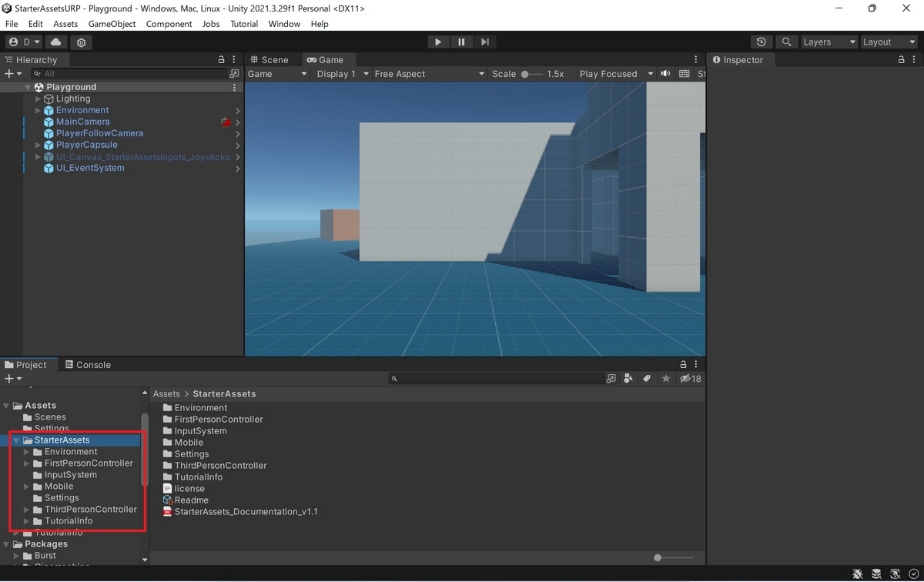Pause the game playback
The height and width of the screenshot is (582, 924).
coord(461,42)
